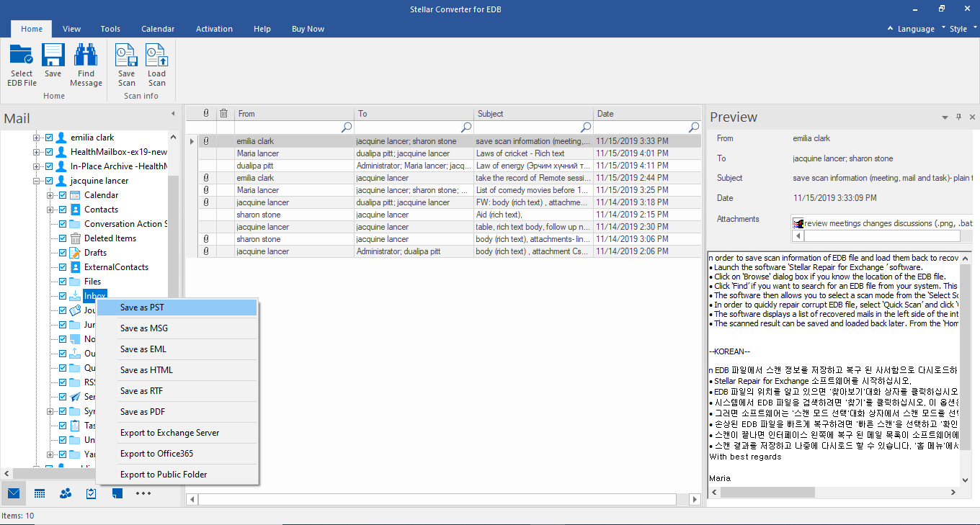Toggle the Deleted Items checkbox
This screenshot has width=980, height=525.
[63, 238]
